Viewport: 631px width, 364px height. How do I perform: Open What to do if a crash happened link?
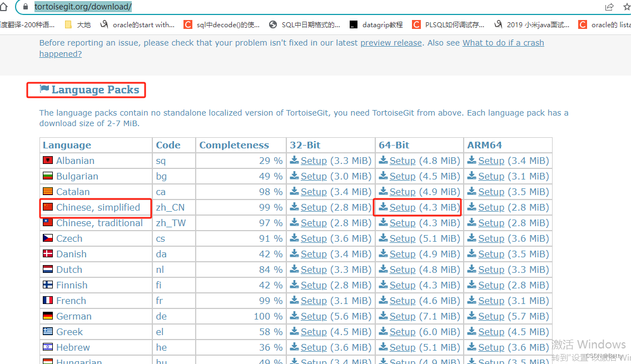503,43
